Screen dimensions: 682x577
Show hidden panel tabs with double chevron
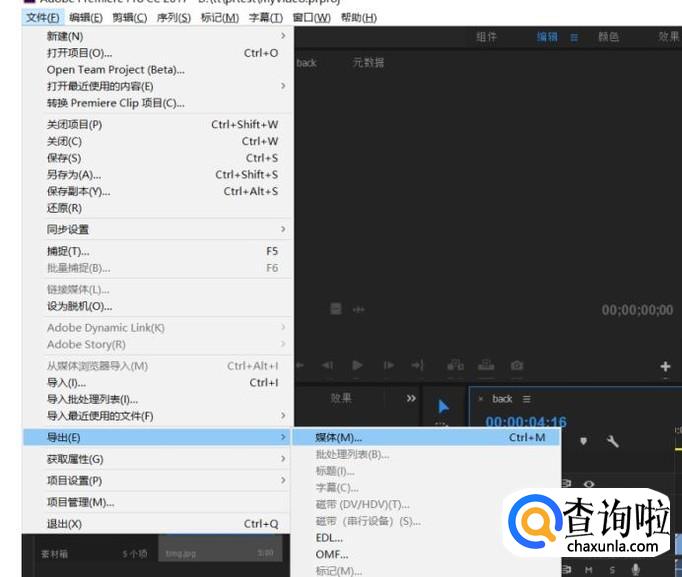click(x=411, y=398)
